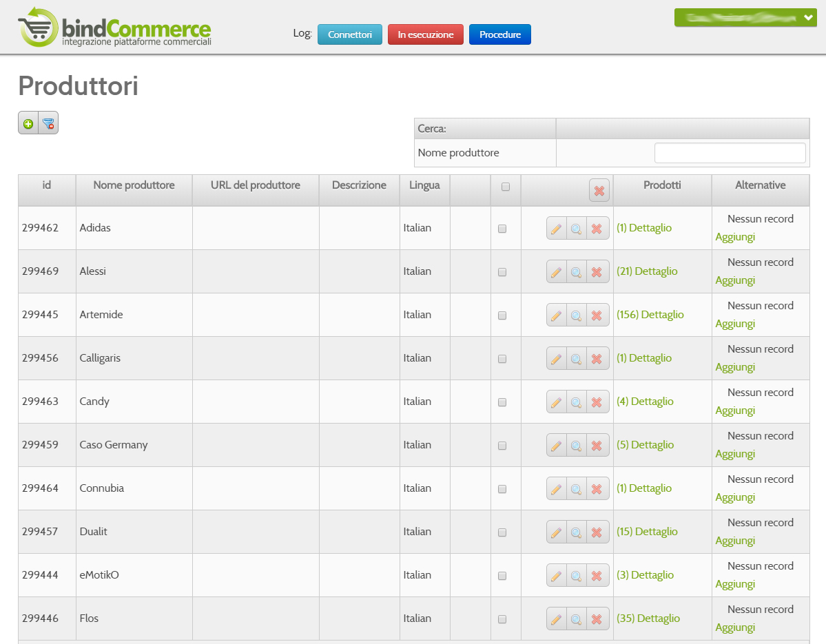Viewport: 826px width, 644px height.
Task: Delete the Alessi producer row
Action: tap(597, 271)
